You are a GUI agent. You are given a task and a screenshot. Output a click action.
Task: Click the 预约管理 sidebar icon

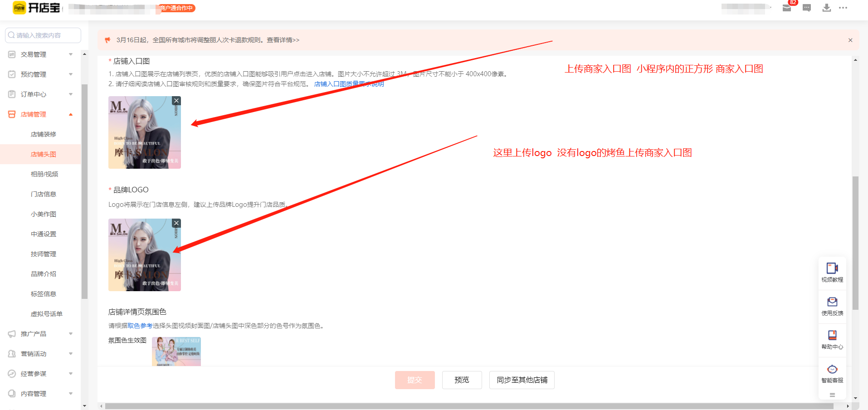coord(12,74)
